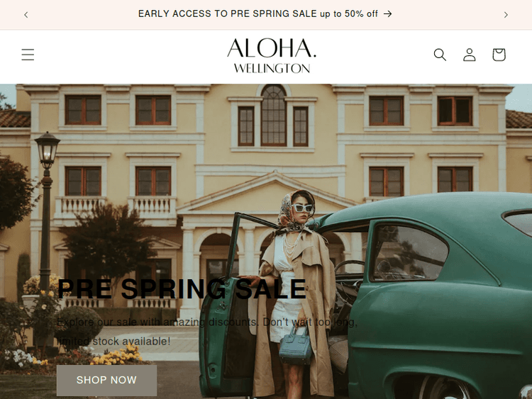Click the arched window on the building
The height and width of the screenshot is (399, 532).
point(274,116)
